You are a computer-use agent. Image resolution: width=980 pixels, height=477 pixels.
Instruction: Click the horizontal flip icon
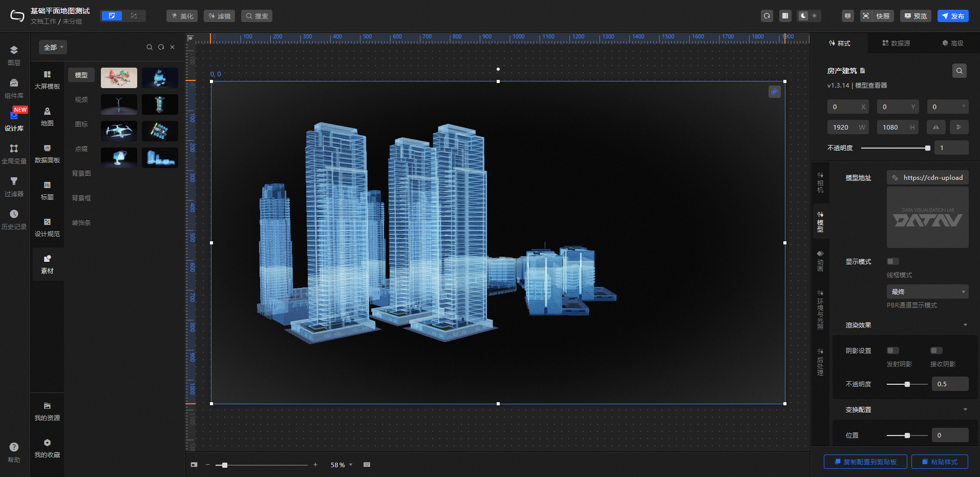tap(936, 127)
